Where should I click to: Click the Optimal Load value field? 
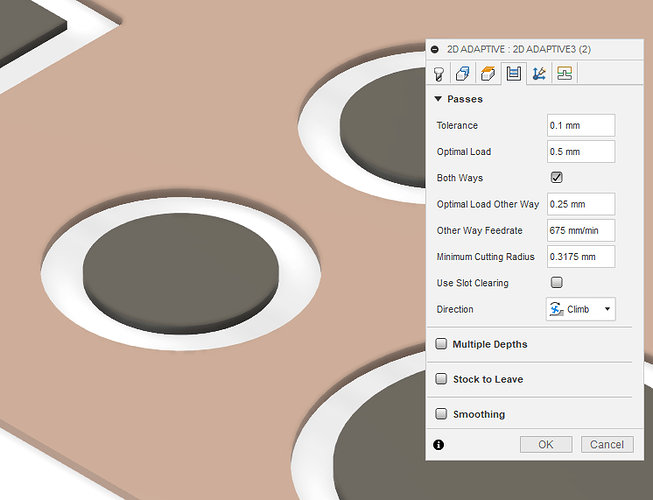click(x=580, y=152)
